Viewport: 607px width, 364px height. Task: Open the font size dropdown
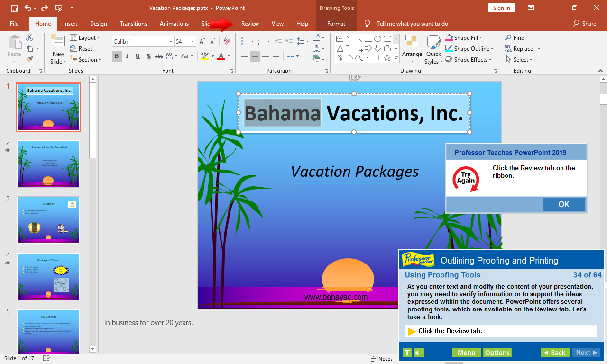pos(193,42)
